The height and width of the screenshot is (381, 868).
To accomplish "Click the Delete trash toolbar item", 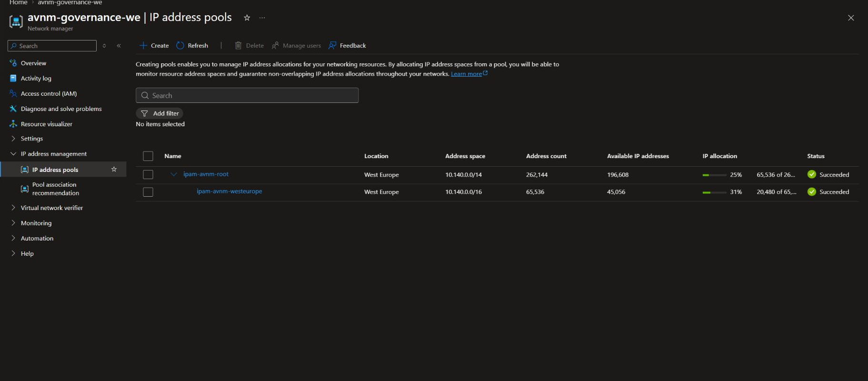I will pos(249,46).
